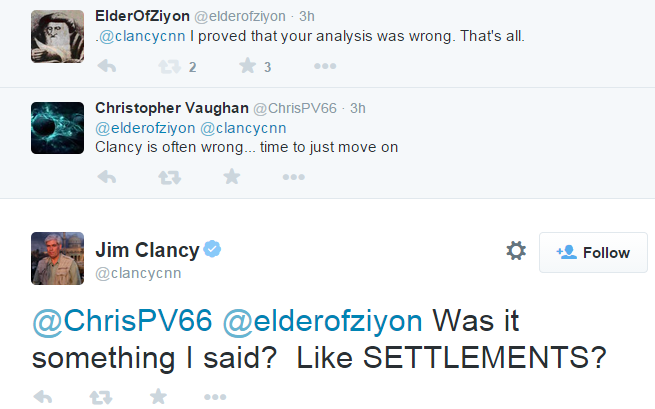The width and height of the screenshot is (655, 409).
Task: Open Jim Clancy's profile photo
Action: [57, 258]
